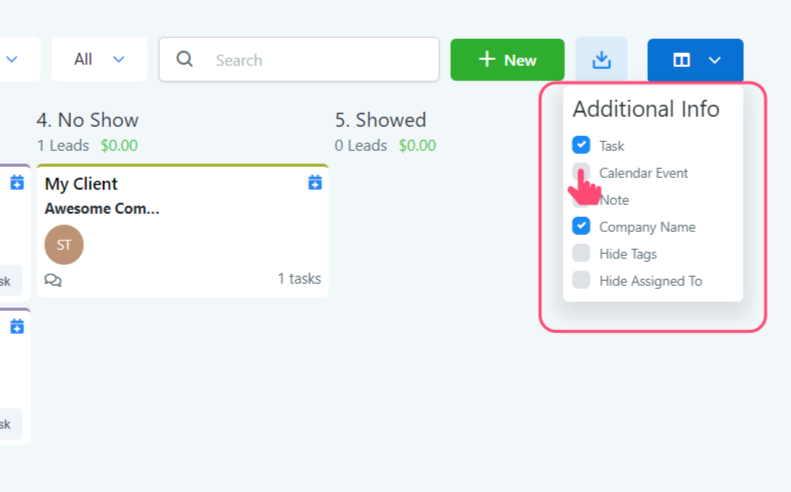Click the comments icon on My Client card
791x492 pixels.
pos(53,280)
